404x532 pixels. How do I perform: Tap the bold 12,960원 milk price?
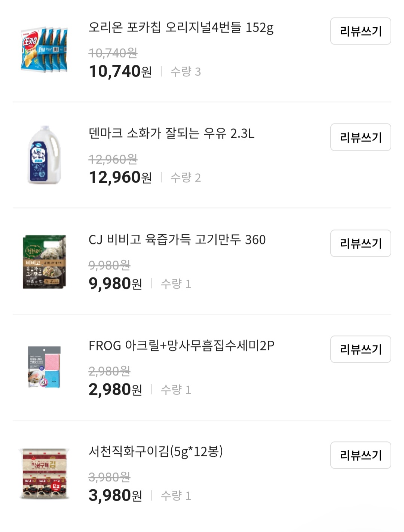click(120, 177)
